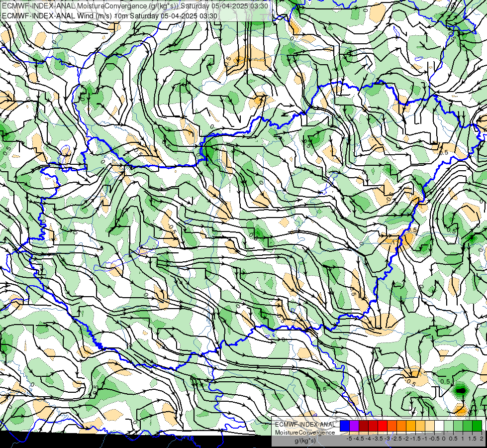Click the palest green swatch for 0 to 0.5
487x448 pixels.
tap(449, 426)
